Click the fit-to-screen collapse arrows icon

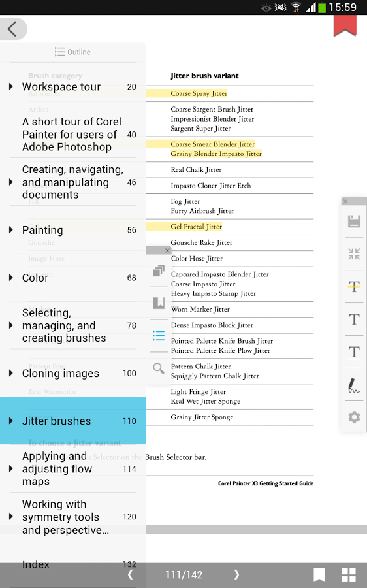(354, 254)
